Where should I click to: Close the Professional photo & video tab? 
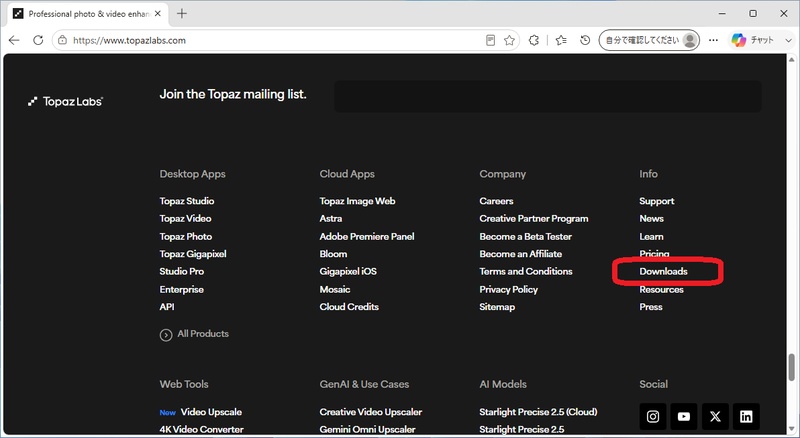(158, 14)
